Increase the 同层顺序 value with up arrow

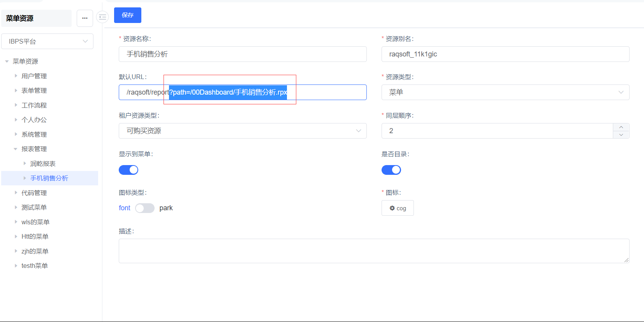[621, 127]
